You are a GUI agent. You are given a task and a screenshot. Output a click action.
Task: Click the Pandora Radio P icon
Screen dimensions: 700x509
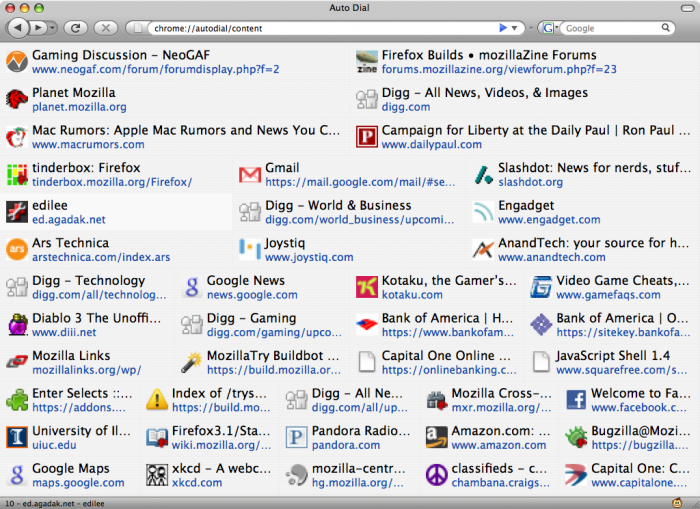(296, 437)
